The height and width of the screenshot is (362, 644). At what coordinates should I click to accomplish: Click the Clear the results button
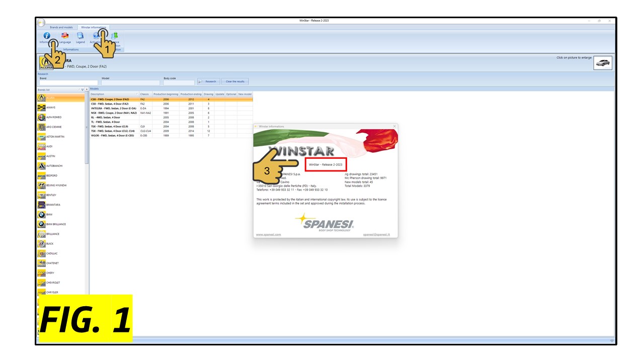pyautogui.click(x=235, y=81)
